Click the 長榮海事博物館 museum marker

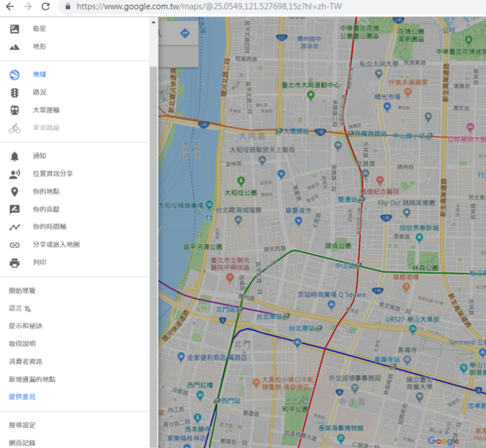point(341,438)
